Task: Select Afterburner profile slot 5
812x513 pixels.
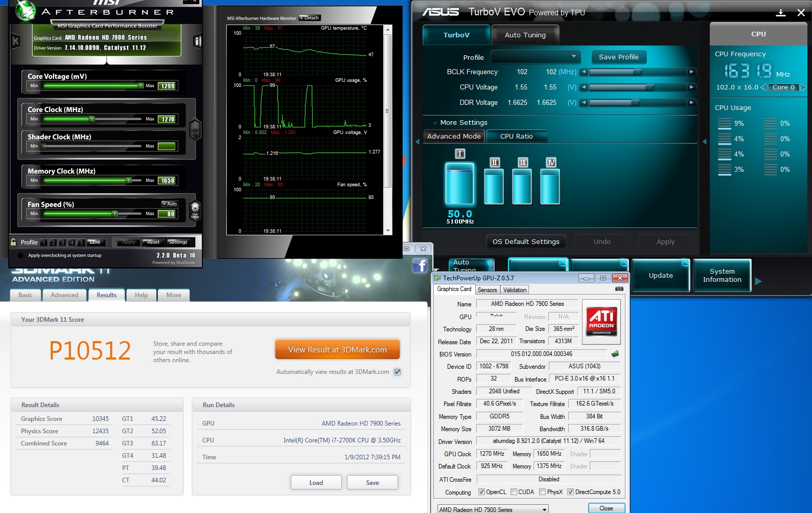Action: click(x=81, y=242)
